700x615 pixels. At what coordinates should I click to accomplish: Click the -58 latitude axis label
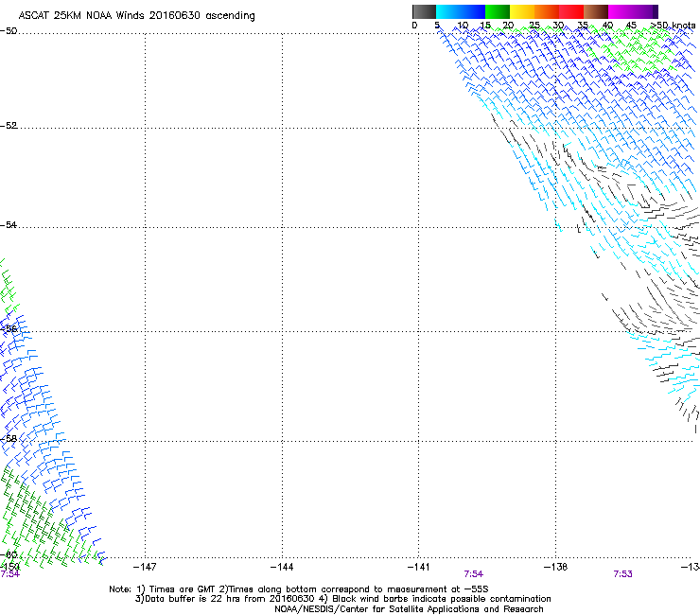[x=9, y=439]
